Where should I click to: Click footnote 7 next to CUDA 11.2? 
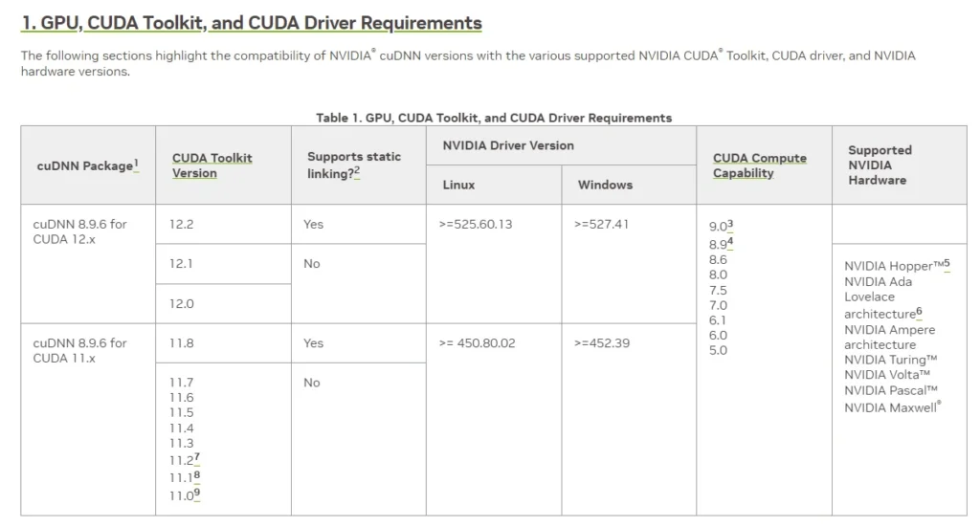click(x=196, y=458)
